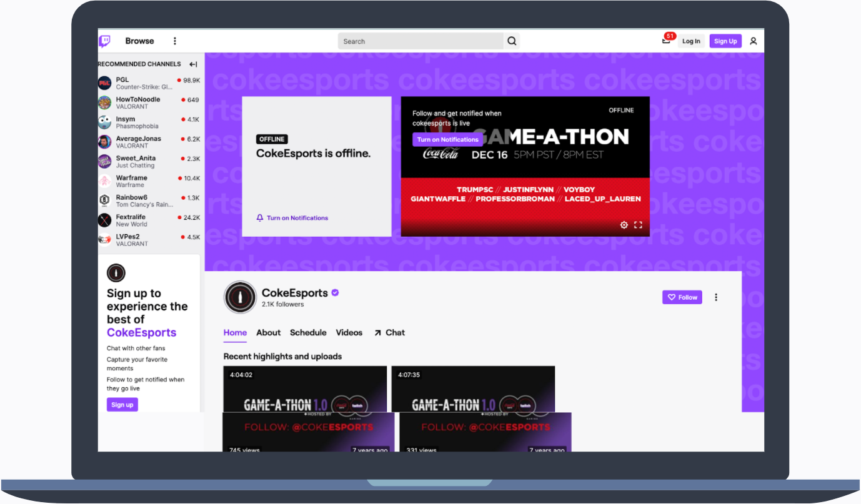This screenshot has height=504, width=861.
Task: Click the purple CokeEsports text in signup card
Action: [142, 333]
